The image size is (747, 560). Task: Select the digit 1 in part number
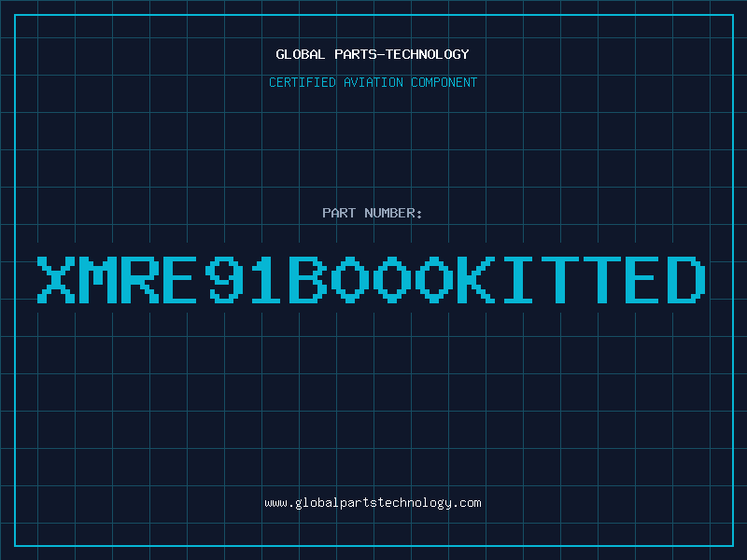266,279
